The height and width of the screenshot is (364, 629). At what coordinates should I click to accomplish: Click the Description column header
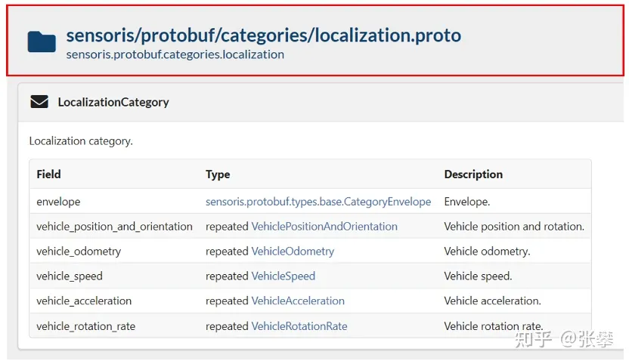473,174
